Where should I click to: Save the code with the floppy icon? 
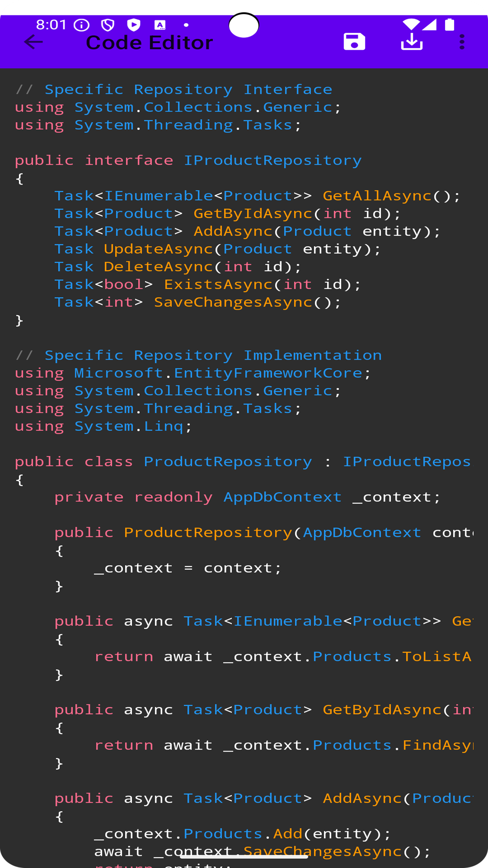pyautogui.click(x=354, y=42)
